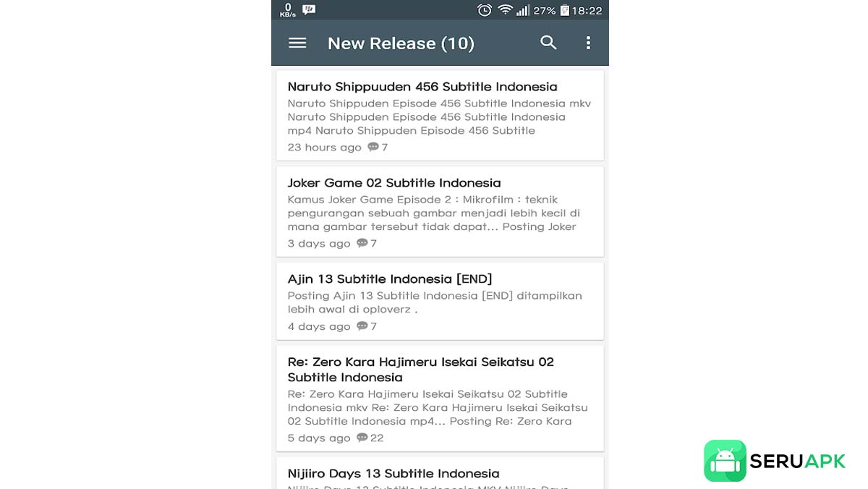Open Joker Game 02 Subtitle Indonesia post

(394, 183)
